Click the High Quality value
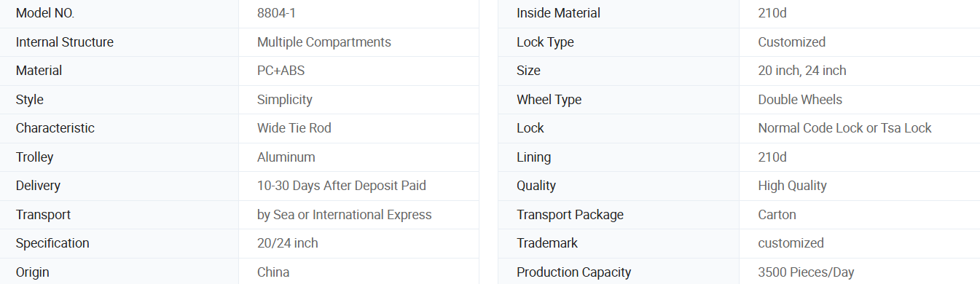Image resolution: width=980 pixels, height=284 pixels. tap(793, 186)
